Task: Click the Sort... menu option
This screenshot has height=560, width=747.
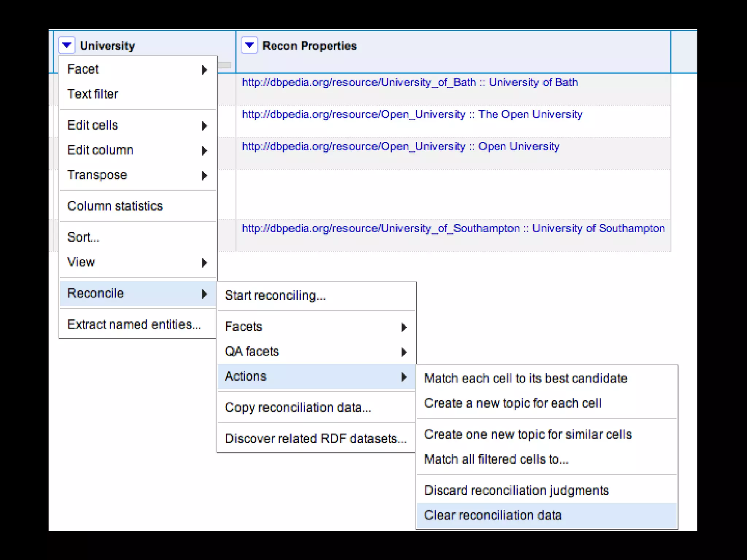Action: 84,237
